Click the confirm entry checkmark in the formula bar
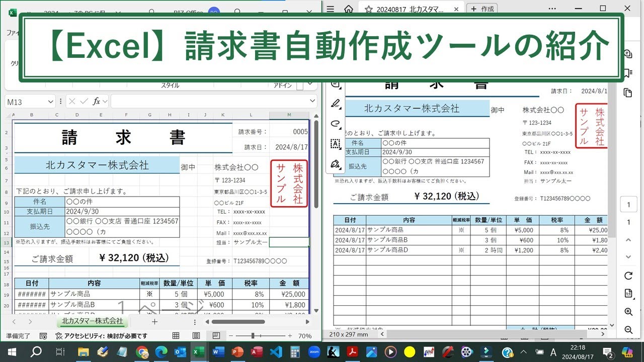644x362 pixels. [x=84, y=102]
